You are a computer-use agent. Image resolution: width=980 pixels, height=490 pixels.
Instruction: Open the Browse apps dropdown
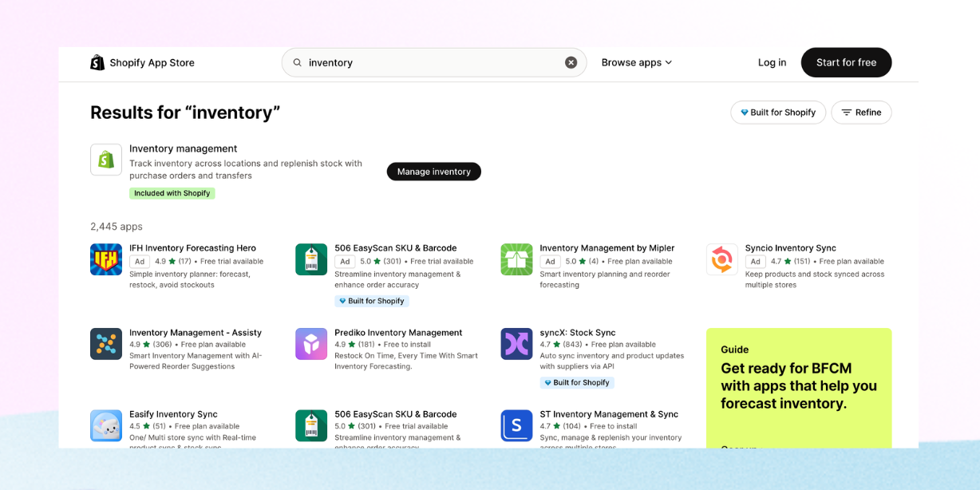click(x=637, y=62)
